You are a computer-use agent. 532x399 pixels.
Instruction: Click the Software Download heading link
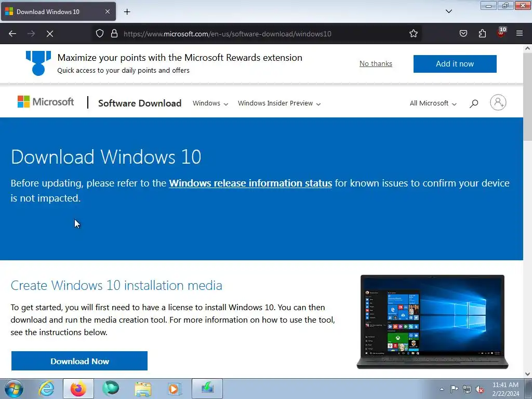(x=140, y=103)
